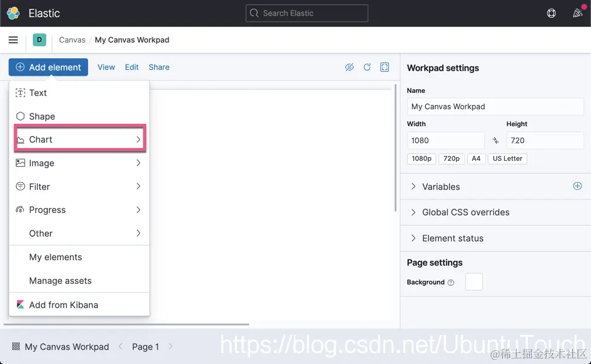Apply the A4 size preset
Screen dimensions: 591x364
point(476,158)
